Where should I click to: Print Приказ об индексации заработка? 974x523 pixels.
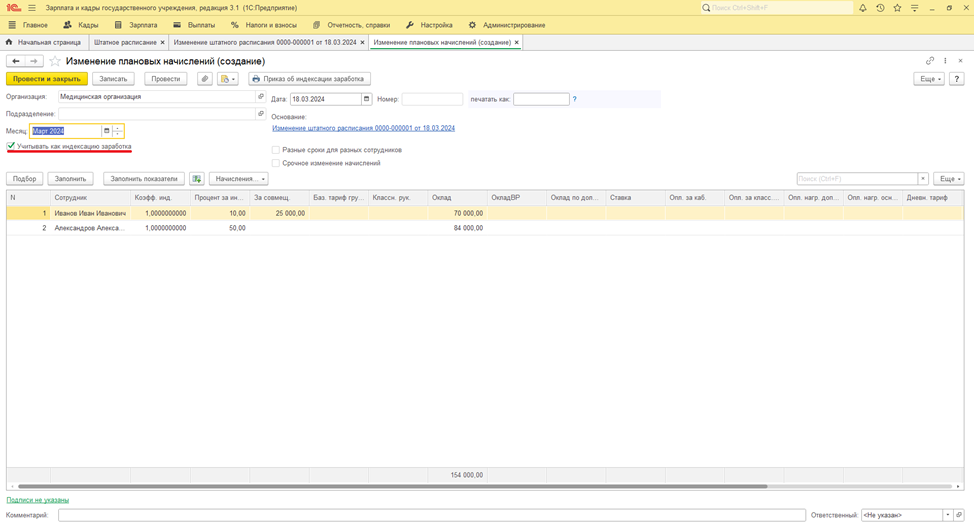tap(309, 79)
